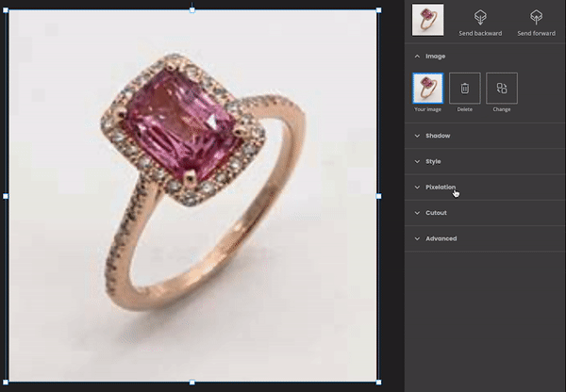Click the top-right corner handle of image

[x=379, y=9]
